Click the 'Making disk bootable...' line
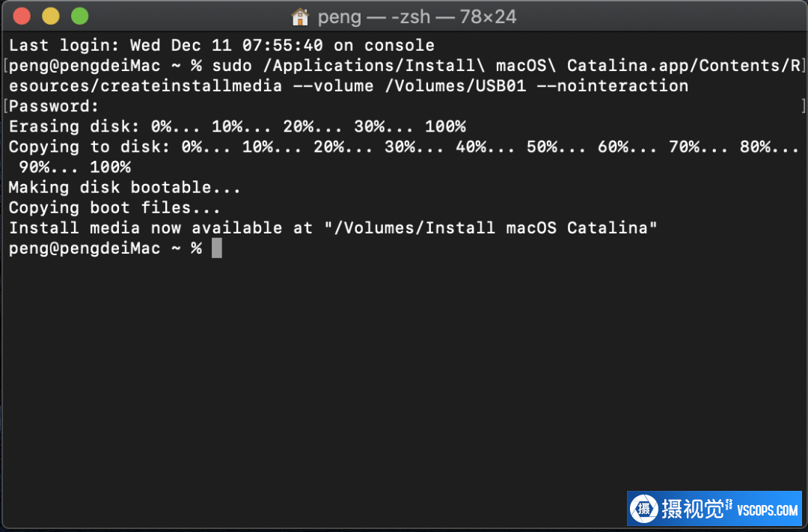This screenshot has width=808, height=532. point(125,187)
